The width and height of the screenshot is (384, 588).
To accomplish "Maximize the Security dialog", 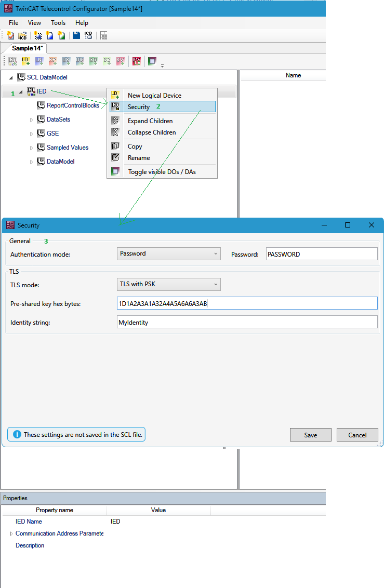I will tap(348, 225).
